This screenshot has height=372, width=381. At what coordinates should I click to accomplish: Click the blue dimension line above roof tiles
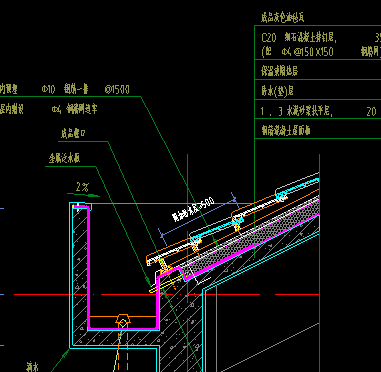(198, 217)
